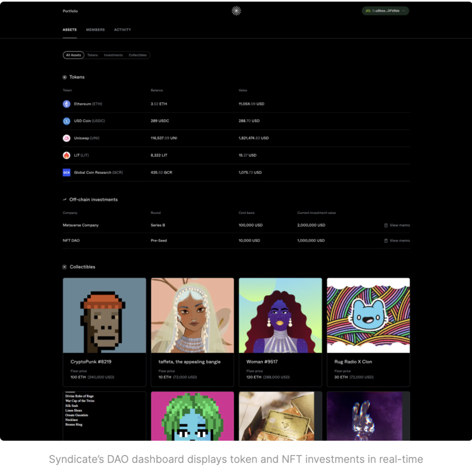Click the Woman #9517 title

(x=262, y=362)
